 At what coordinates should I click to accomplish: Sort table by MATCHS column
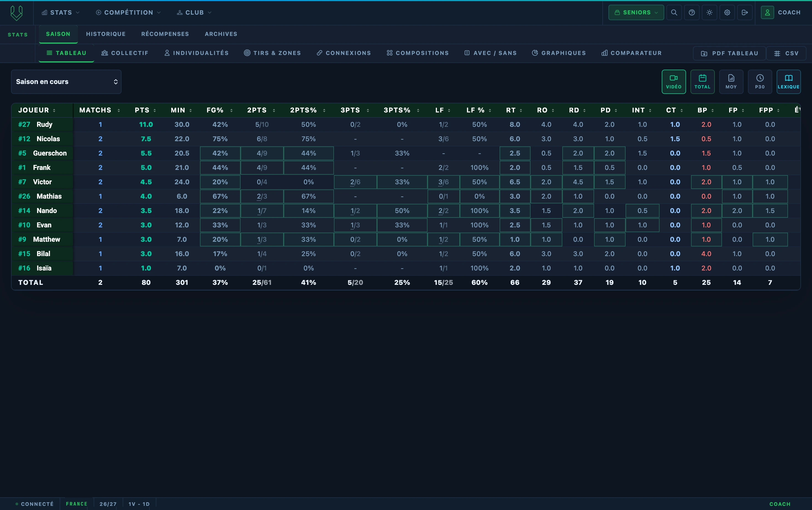click(x=100, y=110)
